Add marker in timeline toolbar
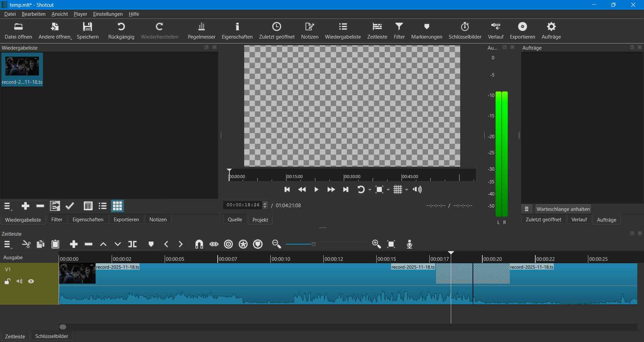Image resolution: width=644 pixels, height=342 pixels. (x=151, y=244)
